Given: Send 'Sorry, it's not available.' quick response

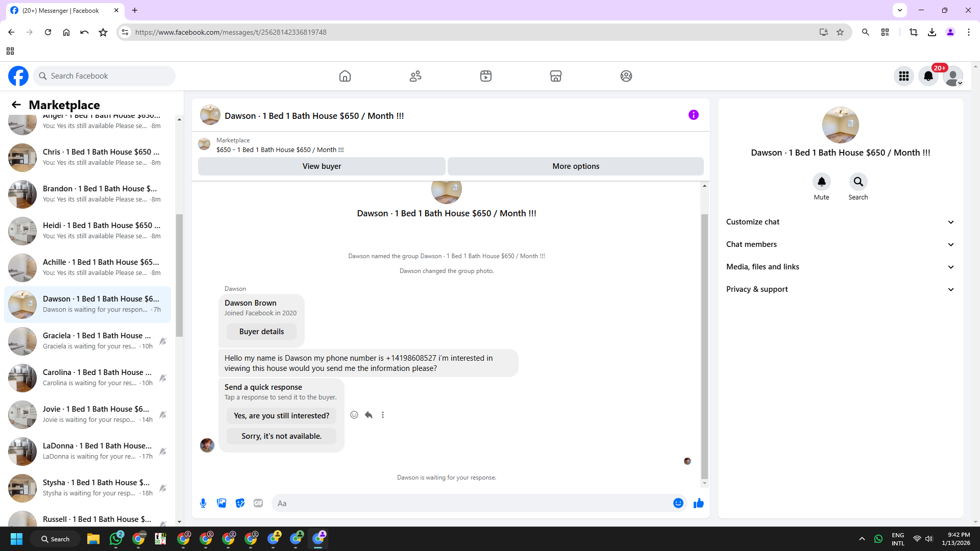Looking at the screenshot, I should pyautogui.click(x=281, y=436).
